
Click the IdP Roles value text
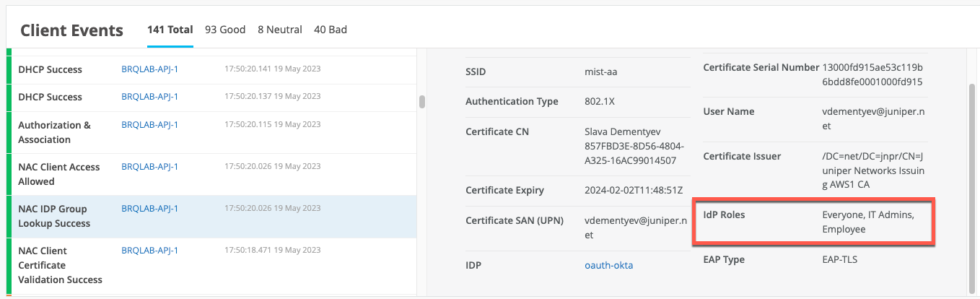tap(867, 222)
